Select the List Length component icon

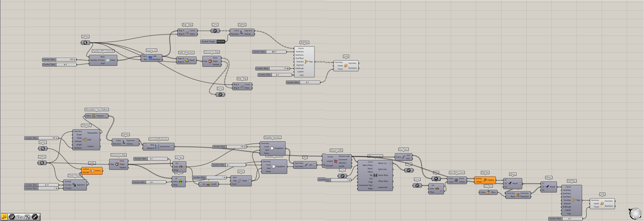coord(208,184)
